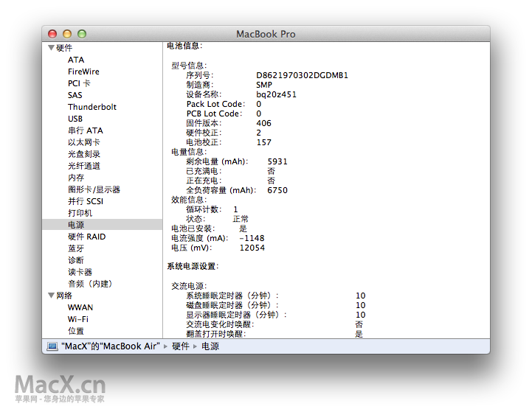Viewport: 532px width, 412px height.
Task: Click 显示器睡眠定时器（分钟） label
Action: (236, 315)
